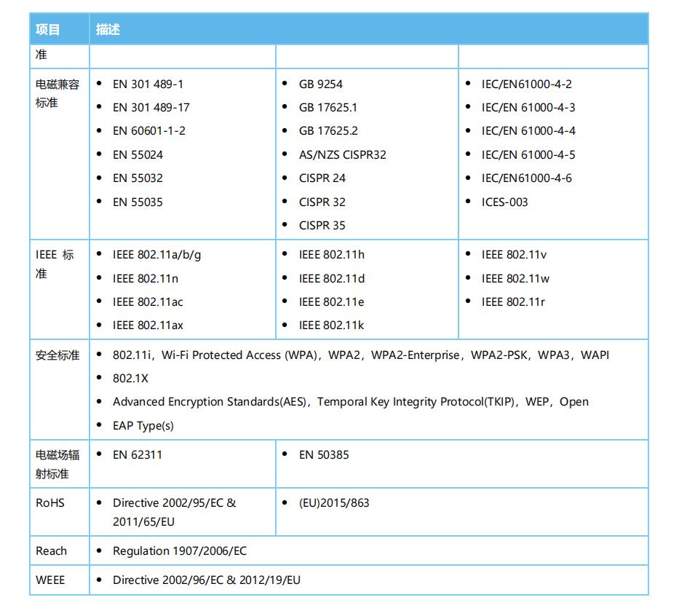The width and height of the screenshot is (679, 616).
Task: Click the 安全标准 row label
Action: tap(57, 355)
